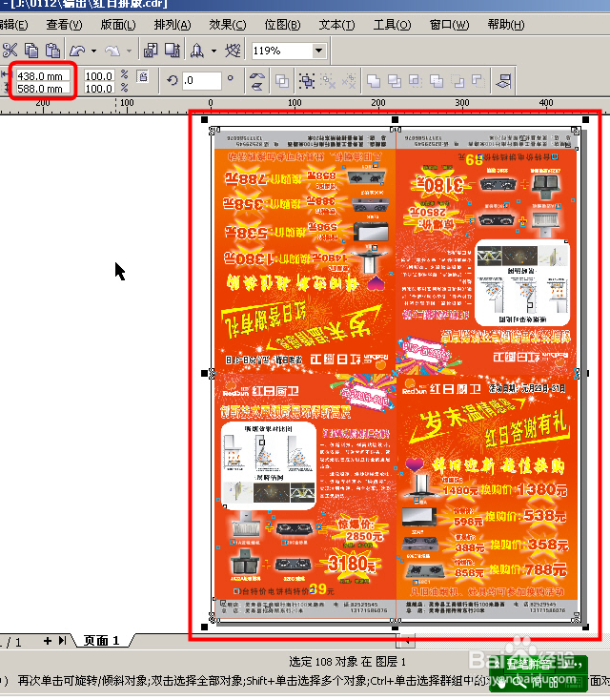
Task: Click the Paste clipboard icon
Action: click(52, 51)
